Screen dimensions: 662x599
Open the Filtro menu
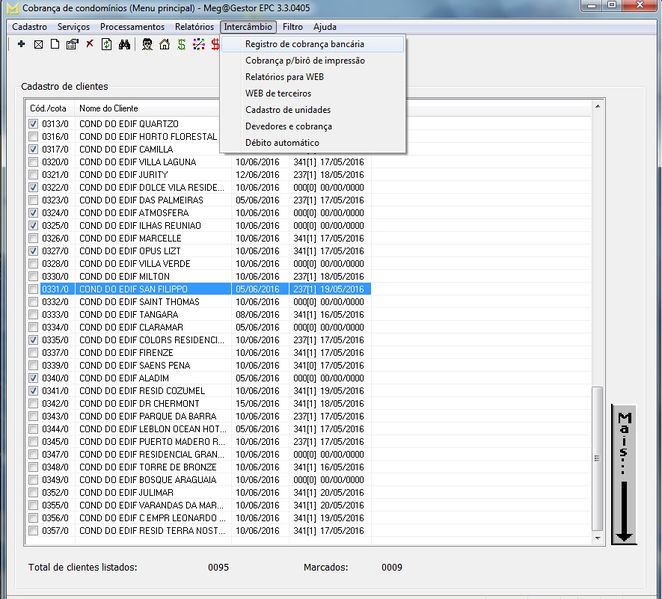point(292,26)
